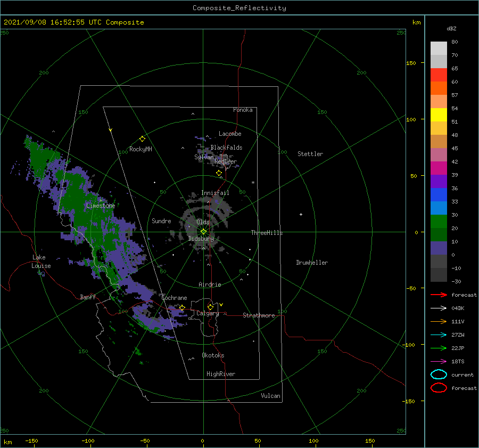Click the white 04DK arrow in legend
Image resolution: width=479 pixels, height=448 pixels.
tap(439, 308)
